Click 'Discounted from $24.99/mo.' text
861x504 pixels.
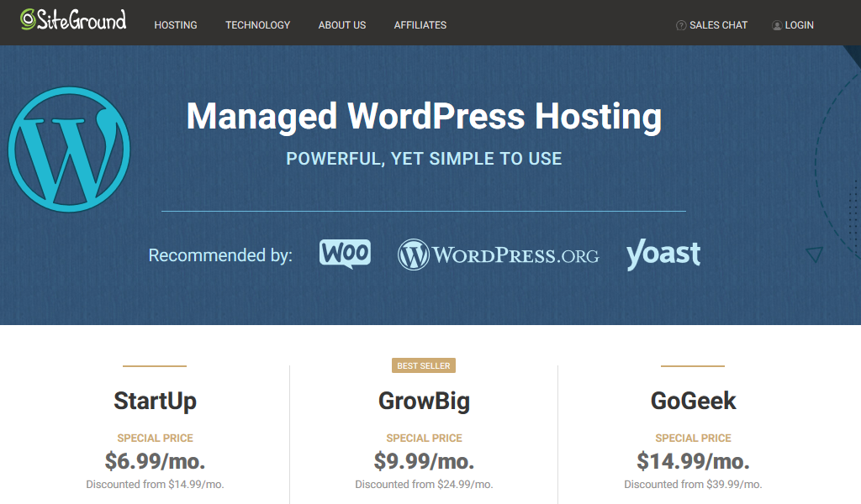pos(424,484)
